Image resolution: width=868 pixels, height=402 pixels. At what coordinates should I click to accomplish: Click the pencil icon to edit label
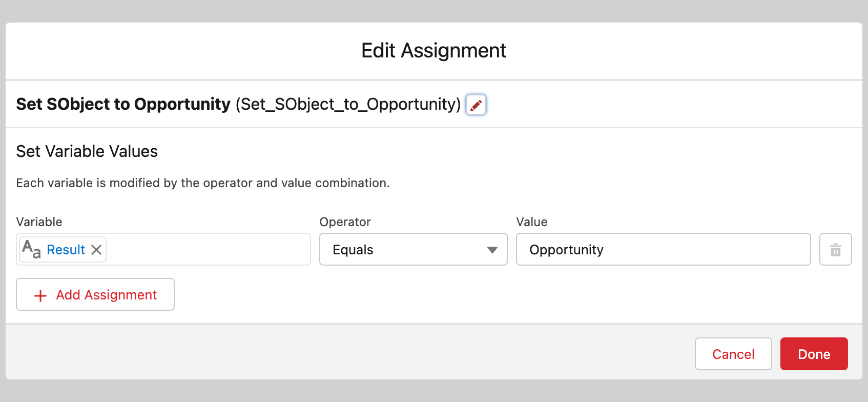click(x=476, y=105)
